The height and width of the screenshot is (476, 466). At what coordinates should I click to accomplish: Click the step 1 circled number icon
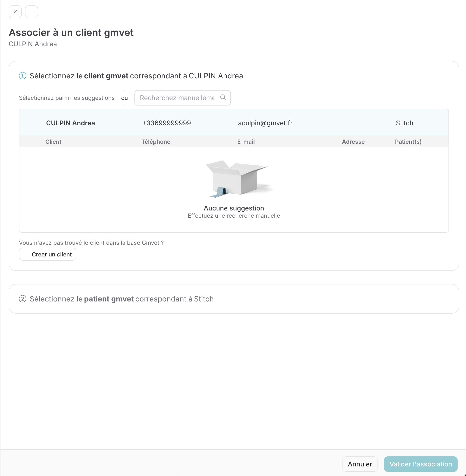click(22, 76)
